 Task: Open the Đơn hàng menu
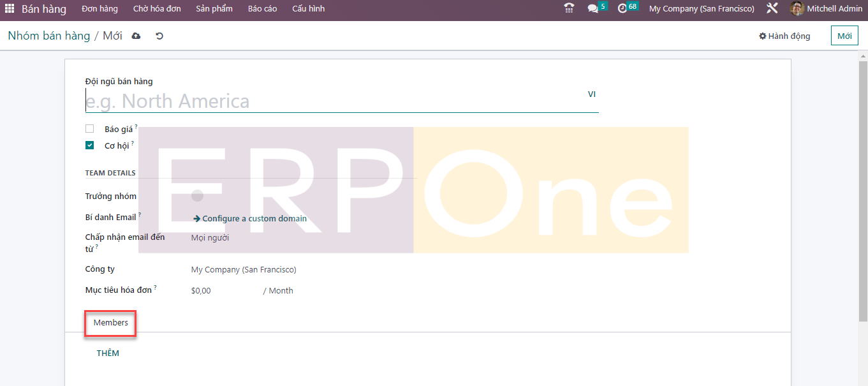pos(99,9)
